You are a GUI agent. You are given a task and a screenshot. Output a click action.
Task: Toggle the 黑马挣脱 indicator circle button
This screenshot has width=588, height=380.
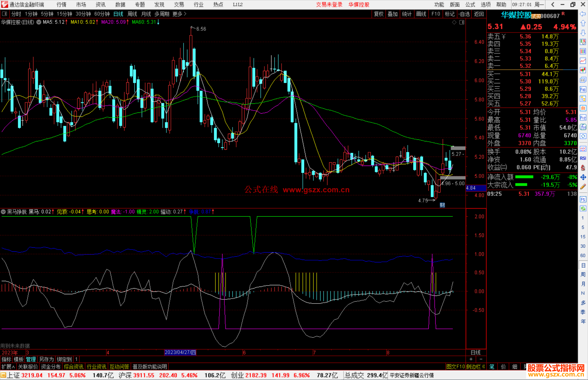[3, 212]
